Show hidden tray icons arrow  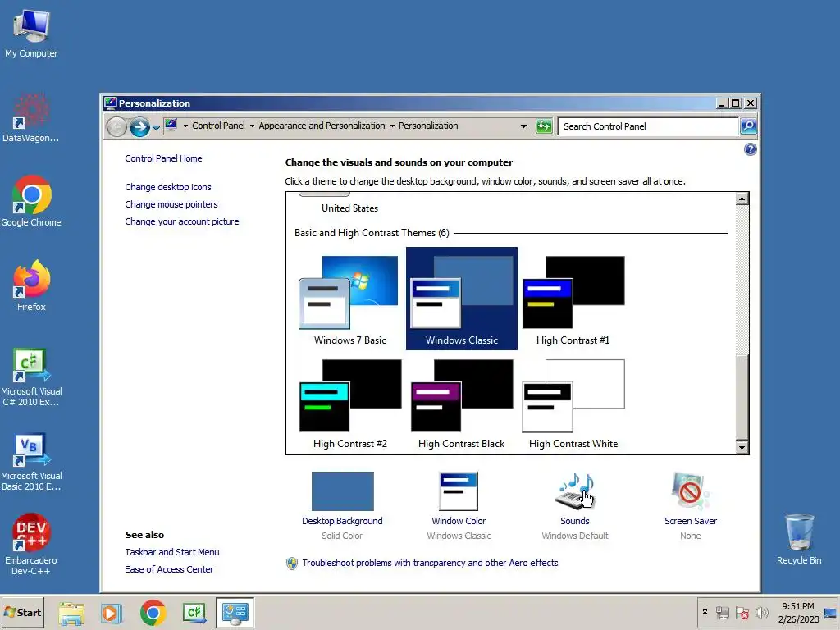tap(705, 612)
